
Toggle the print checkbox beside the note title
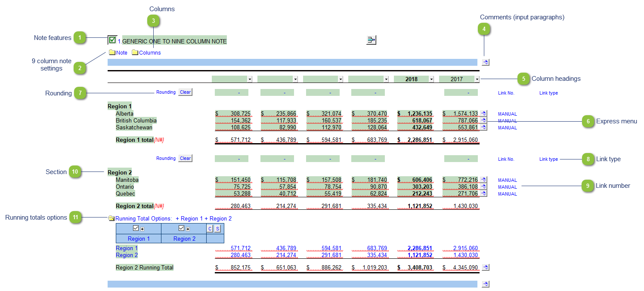click(x=112, y=40)
